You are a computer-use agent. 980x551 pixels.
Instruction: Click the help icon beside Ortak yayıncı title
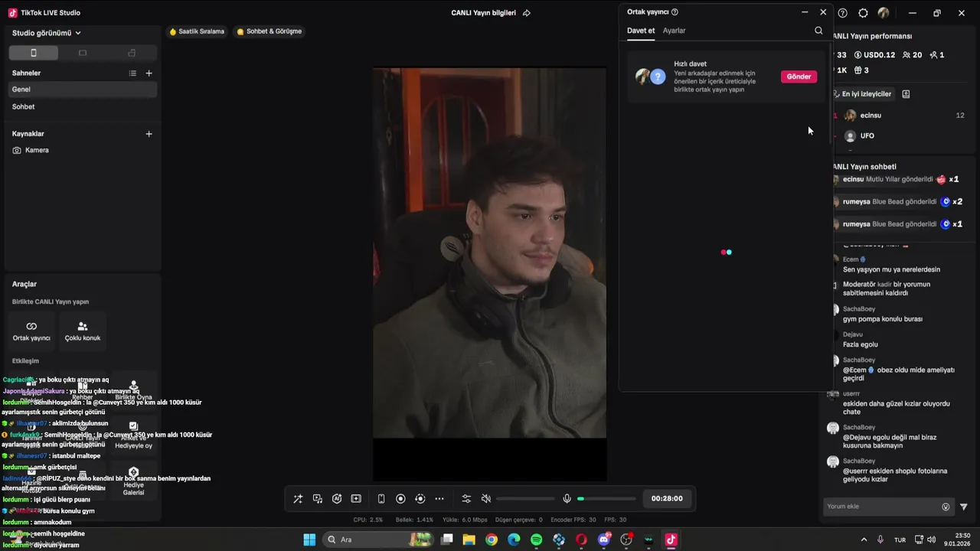(675, 12)
